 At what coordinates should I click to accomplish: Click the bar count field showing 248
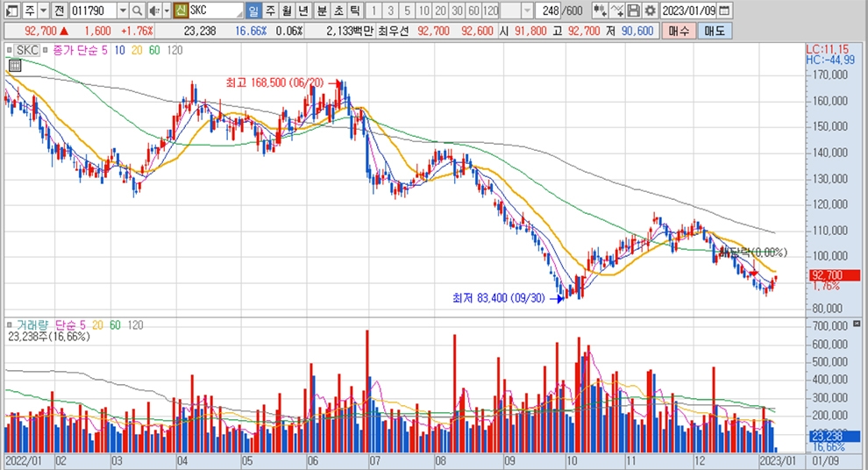coord(549,10)
